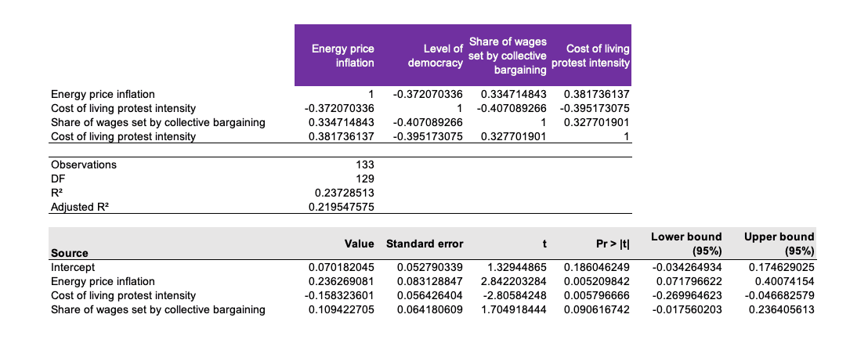Click lower bound -0.017560203

point(686,310)
